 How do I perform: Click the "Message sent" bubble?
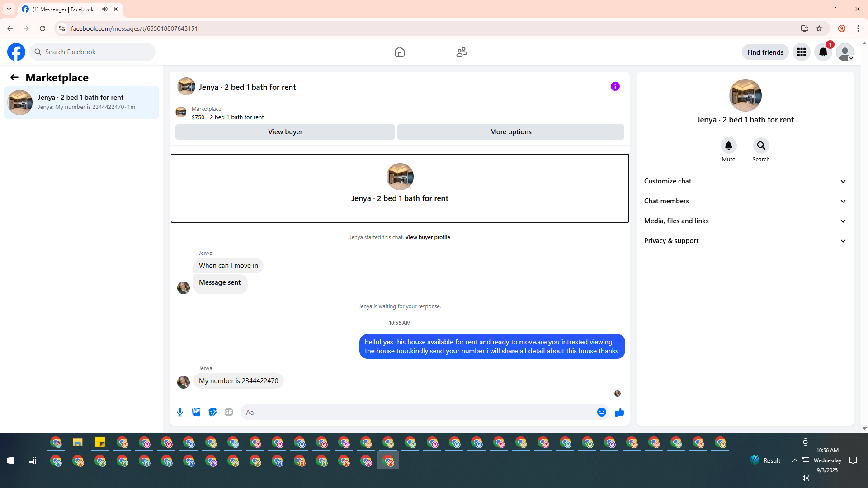[x=220, y=283]
